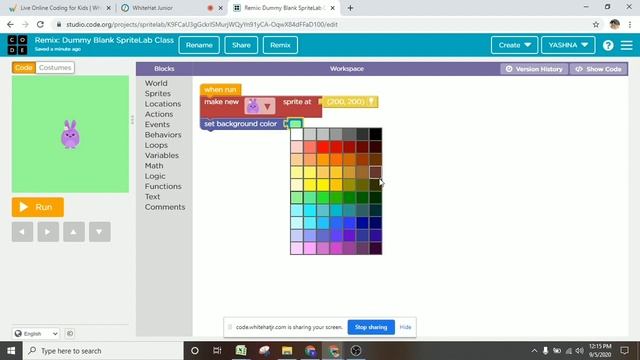
Task: Show hidden tray icons chevron
Action: click(x=534, y=351)
